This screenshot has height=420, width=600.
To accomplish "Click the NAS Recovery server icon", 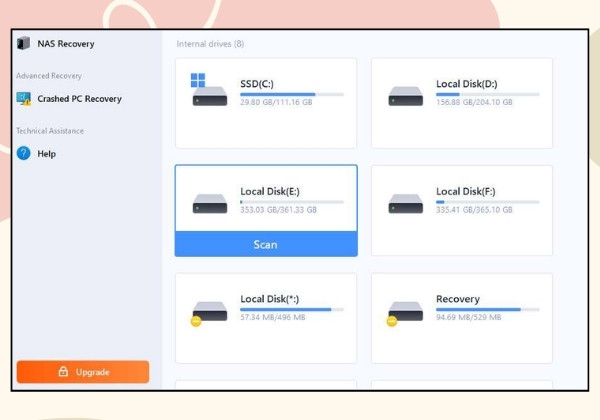I will 23,43.
